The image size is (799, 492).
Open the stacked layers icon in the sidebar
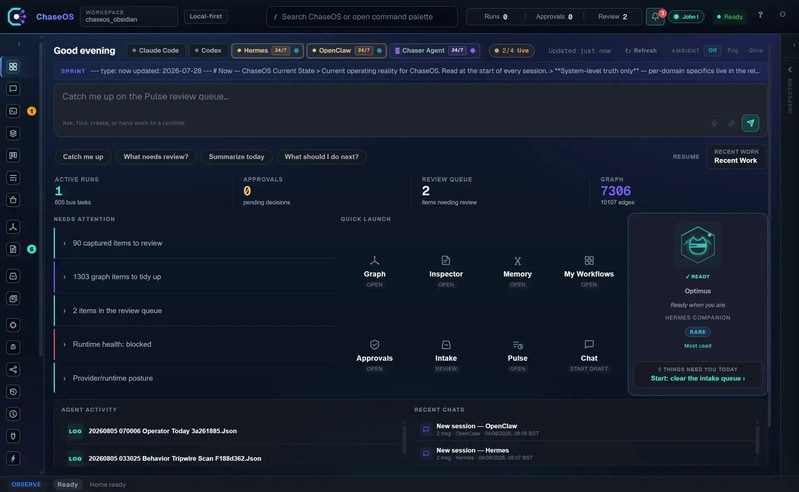(13, 133)
